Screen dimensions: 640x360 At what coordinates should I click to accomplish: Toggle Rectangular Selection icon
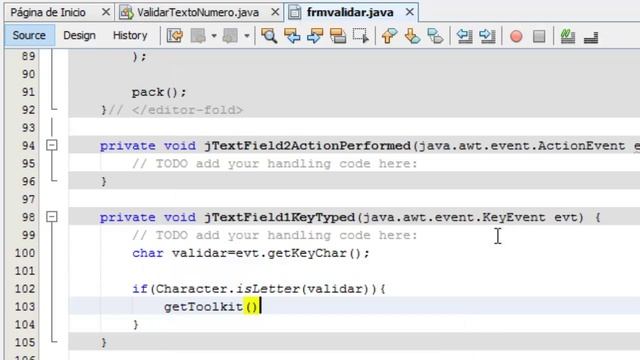(x=361, y=36)
